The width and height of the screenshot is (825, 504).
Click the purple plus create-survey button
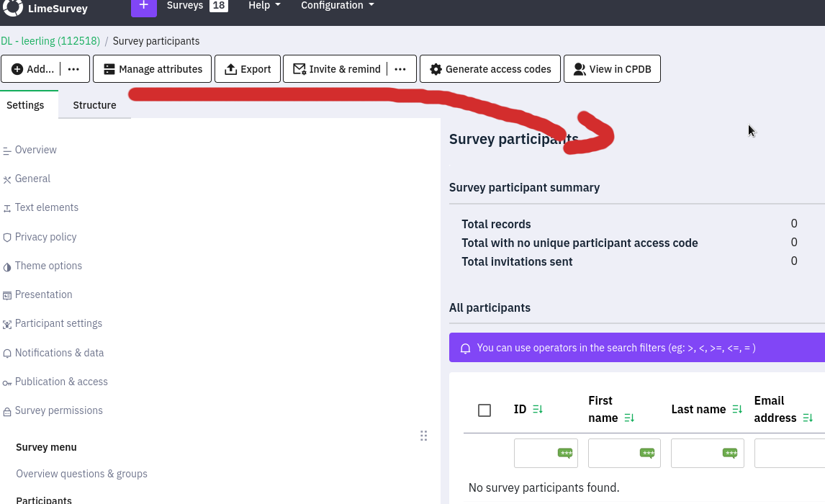[143, 6]
